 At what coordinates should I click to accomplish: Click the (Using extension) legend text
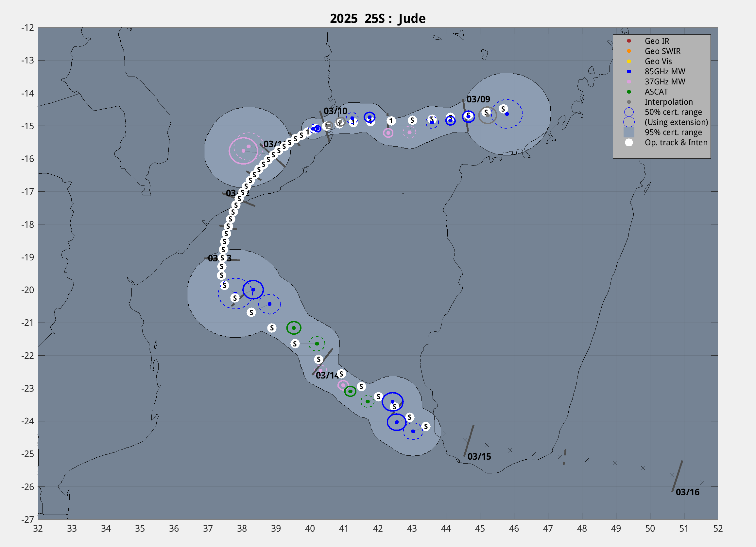tap(676, 122)
